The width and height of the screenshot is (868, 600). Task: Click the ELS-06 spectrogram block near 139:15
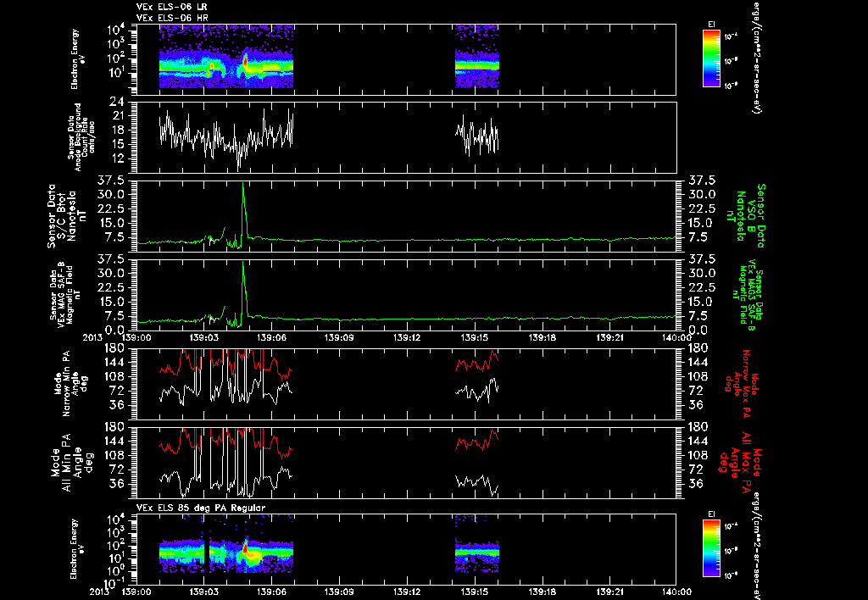[476, 56]
